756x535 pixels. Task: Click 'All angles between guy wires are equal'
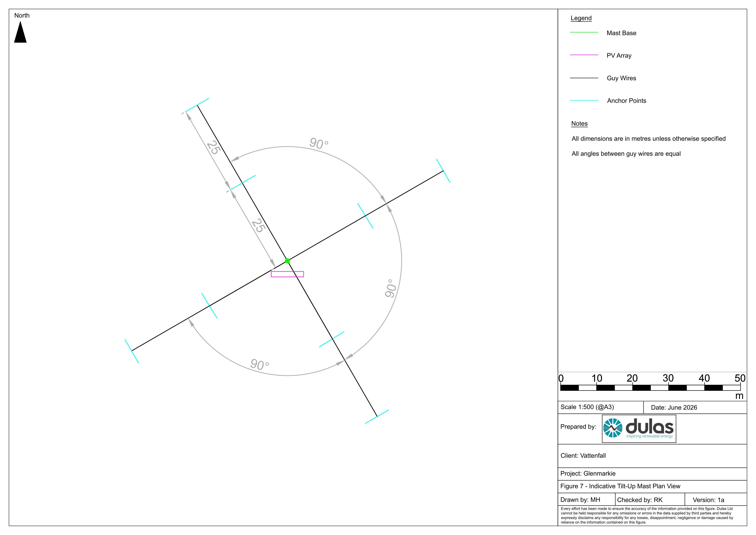tap(626, 154)
